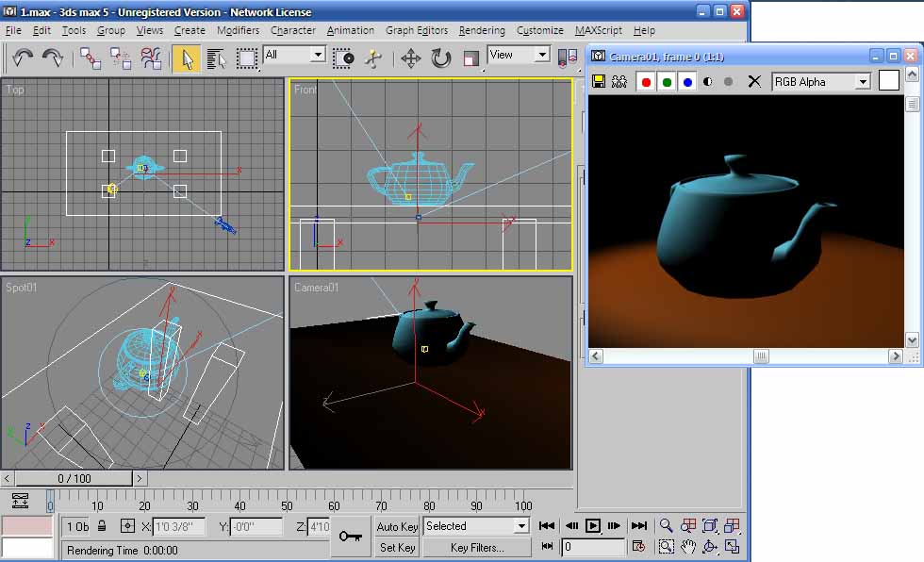Select the Region Zoom tool
The height and width of the screenshot is (562, 924).
click(x=666, y=547)
